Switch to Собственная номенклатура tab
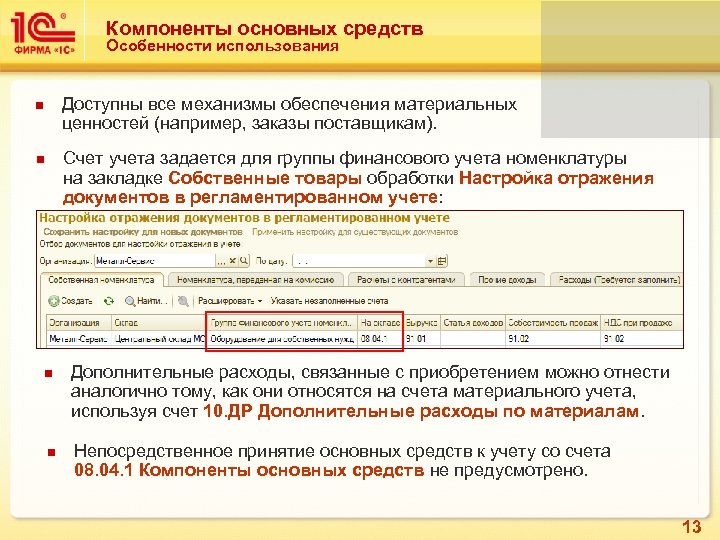This screenshot has height=540, width=720. 101,280
